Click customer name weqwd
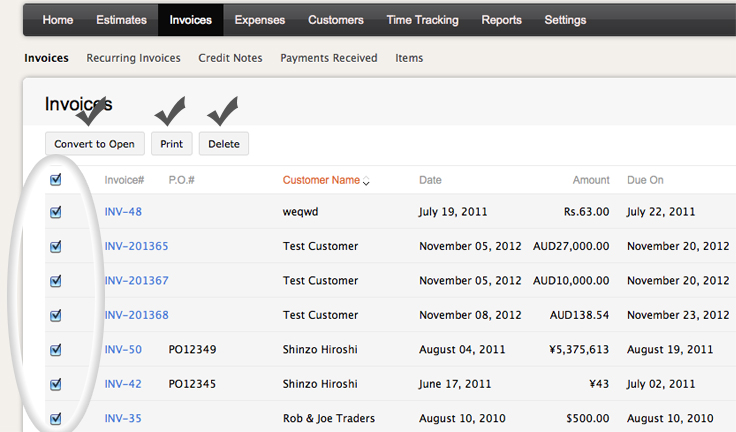736x432 pixels. pos(300,212)
